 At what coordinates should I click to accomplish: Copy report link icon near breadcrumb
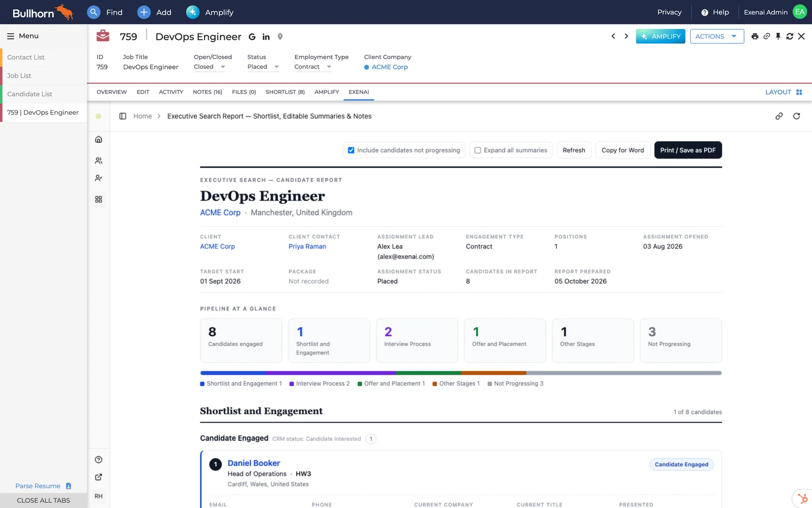coord(779,116)
